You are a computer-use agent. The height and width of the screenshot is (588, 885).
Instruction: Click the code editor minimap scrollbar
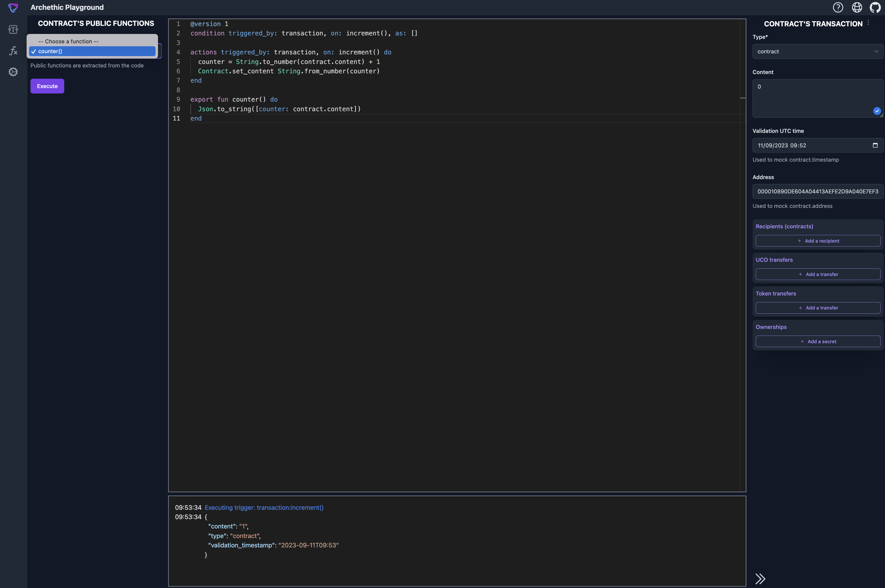click(x=743, y=255)
